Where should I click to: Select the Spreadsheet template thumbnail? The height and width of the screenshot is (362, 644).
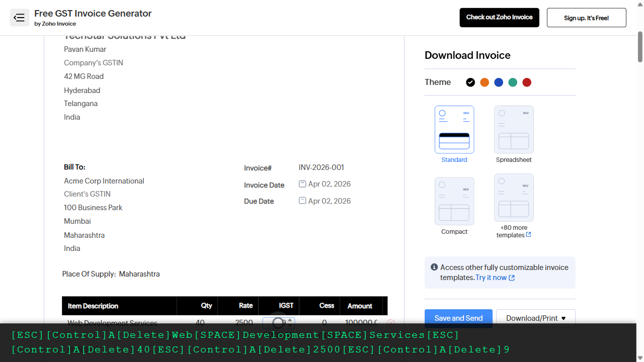[x=514, y=130]
